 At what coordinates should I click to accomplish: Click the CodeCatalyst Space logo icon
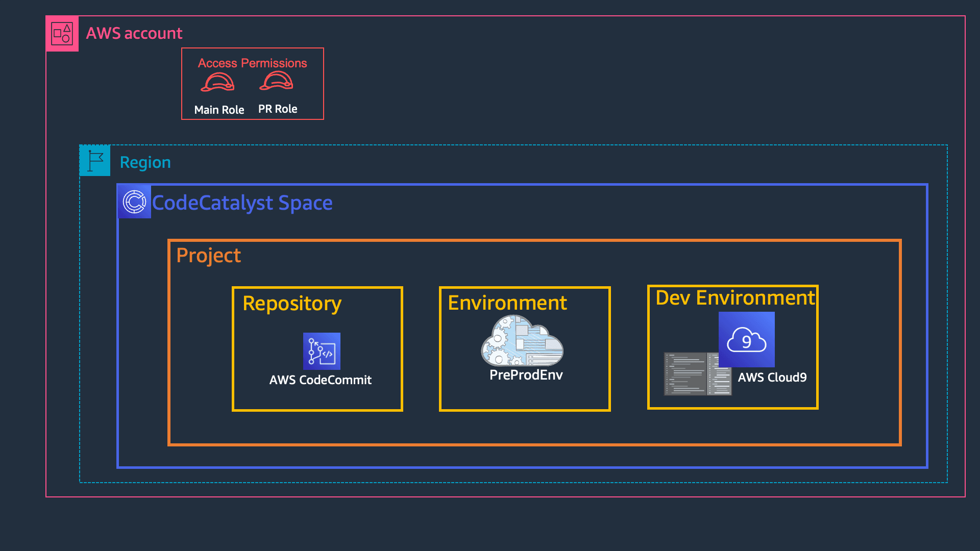point(135,202)
